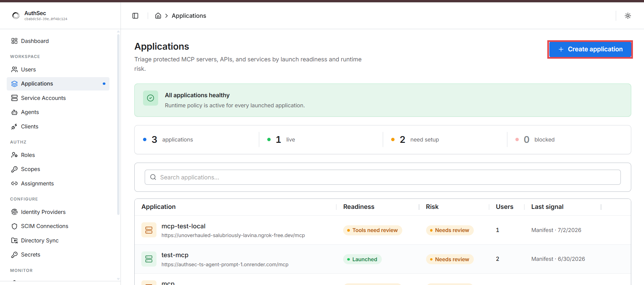Click the 2 need setup stat
Image resolution: width=644 pixels, height=285 pixels.
tap(415, 139)
